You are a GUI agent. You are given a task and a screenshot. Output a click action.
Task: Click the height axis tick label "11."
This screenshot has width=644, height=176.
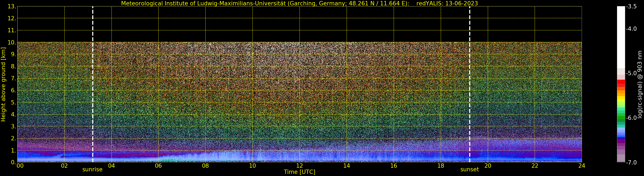click(12, 31)
